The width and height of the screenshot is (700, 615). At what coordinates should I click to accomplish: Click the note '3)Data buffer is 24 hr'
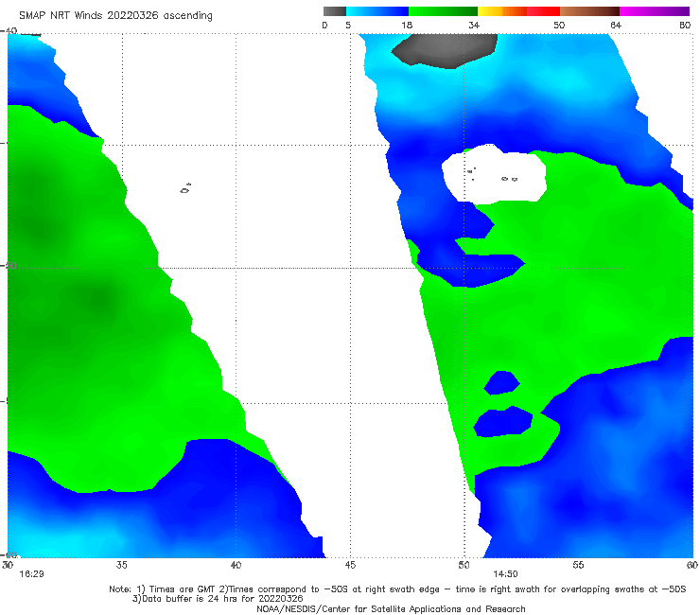coord(218,599)
